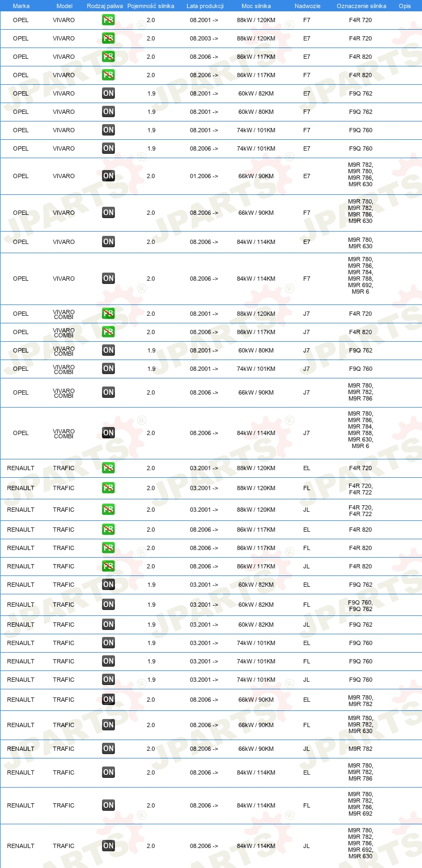Click ON icon in Trafic JL 84kW / 114KM row
The width and height of the screenshot is (422, 868).
(x=108, y=846)
